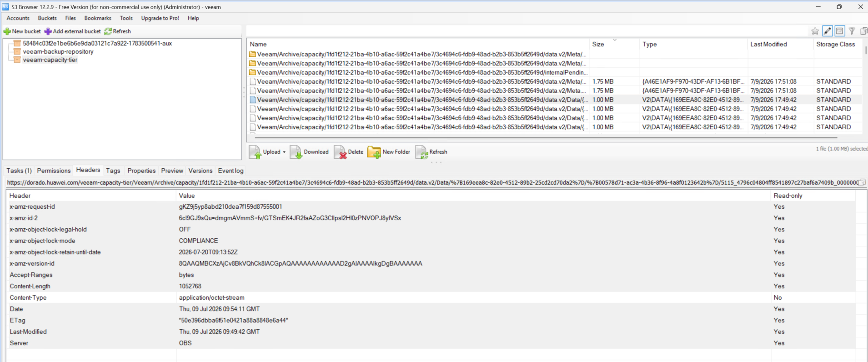Click the ETag hash value
This screenshot has height=362, width=868.
(234, 320)
